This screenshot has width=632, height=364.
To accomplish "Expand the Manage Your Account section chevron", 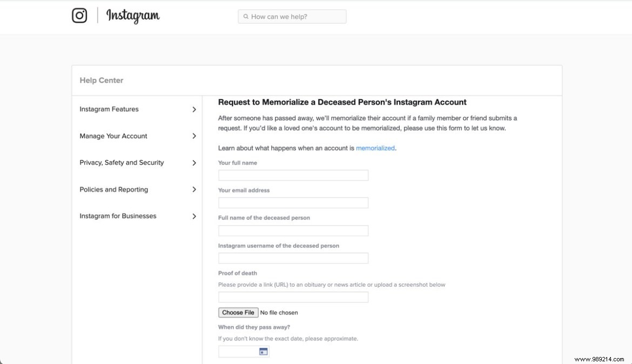I will pyautogui.click(x=194, y=136).
